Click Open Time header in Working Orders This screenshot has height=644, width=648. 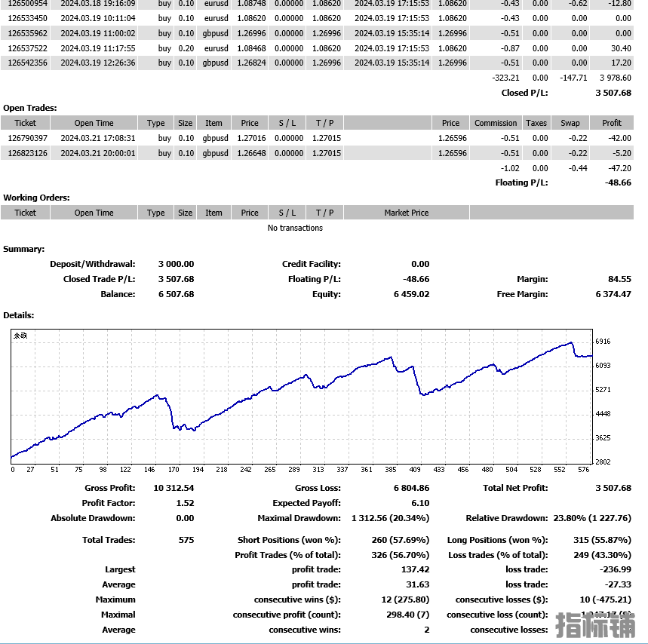[94, 213]
